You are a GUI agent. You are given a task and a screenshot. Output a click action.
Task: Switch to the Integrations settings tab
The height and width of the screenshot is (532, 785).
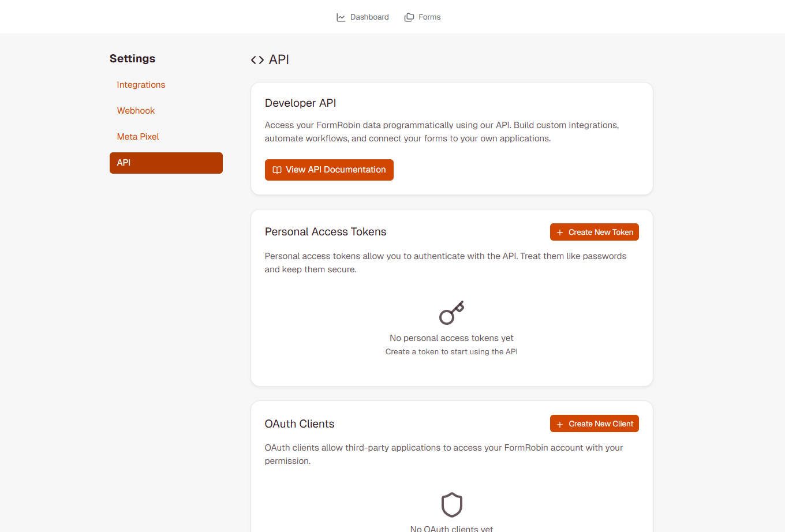[x=141, y=84]
